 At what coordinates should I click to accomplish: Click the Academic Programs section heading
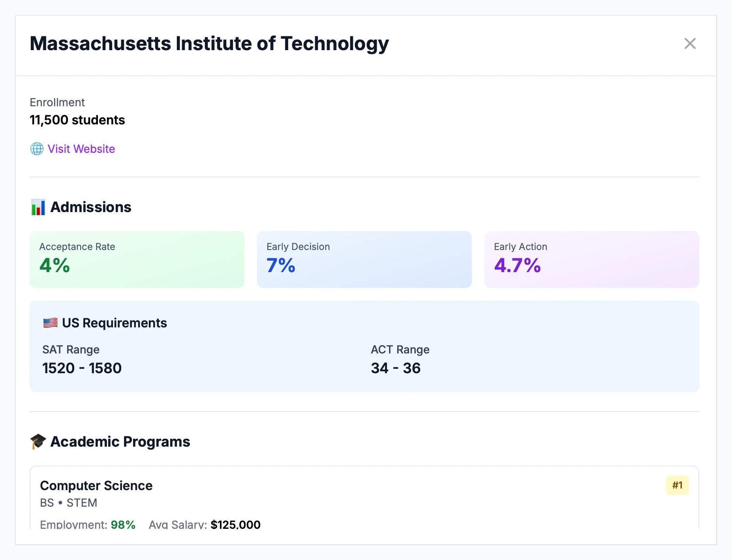120,442
